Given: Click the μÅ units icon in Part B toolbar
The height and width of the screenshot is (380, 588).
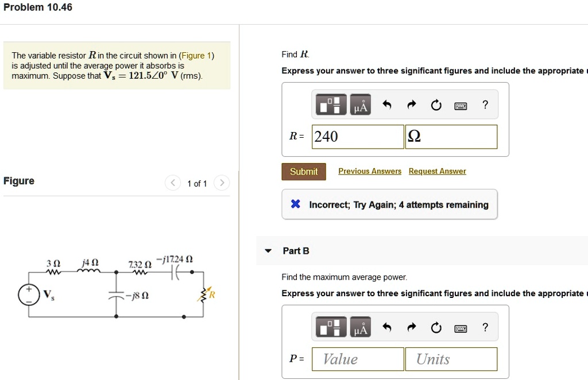Looking at the screenshot, I should [359, 327].
